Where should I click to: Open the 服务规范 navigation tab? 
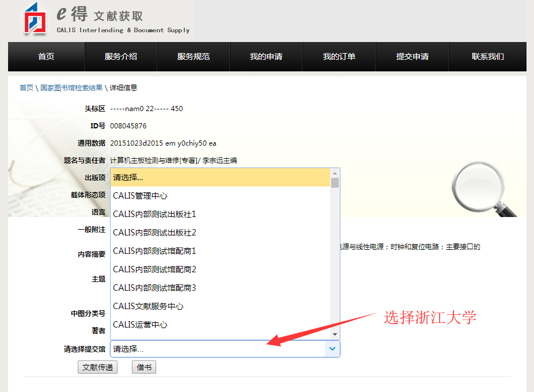click(194, 56)
